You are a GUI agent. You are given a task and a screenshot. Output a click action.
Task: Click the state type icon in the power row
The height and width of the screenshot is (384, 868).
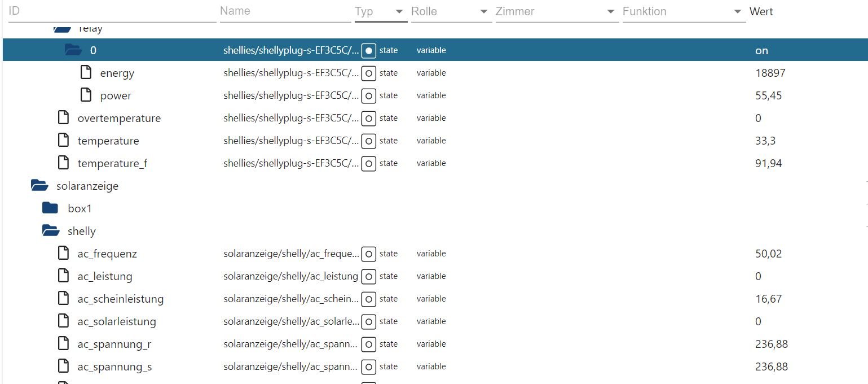[368, 96]
